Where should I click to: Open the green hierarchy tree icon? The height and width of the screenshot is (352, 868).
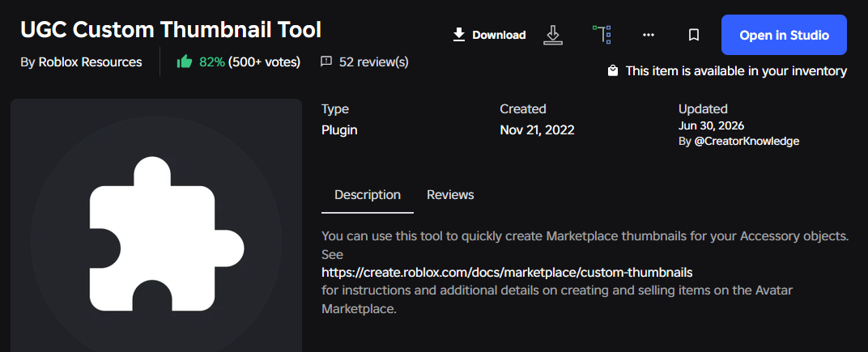[x=602, y=35]
